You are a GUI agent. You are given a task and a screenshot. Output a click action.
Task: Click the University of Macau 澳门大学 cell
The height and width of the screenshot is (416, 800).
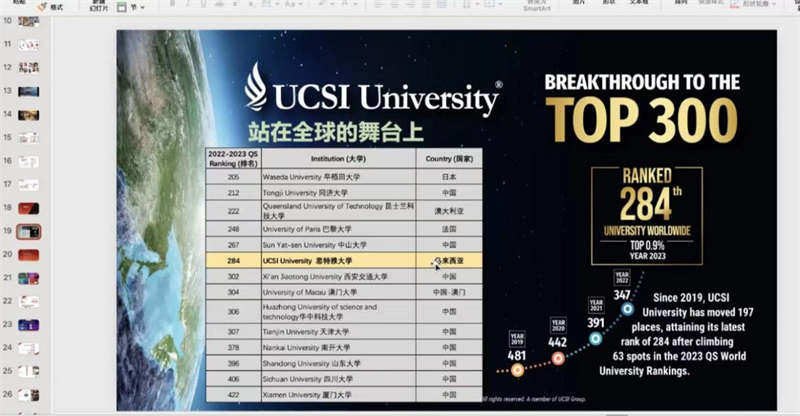coord(339,292)
